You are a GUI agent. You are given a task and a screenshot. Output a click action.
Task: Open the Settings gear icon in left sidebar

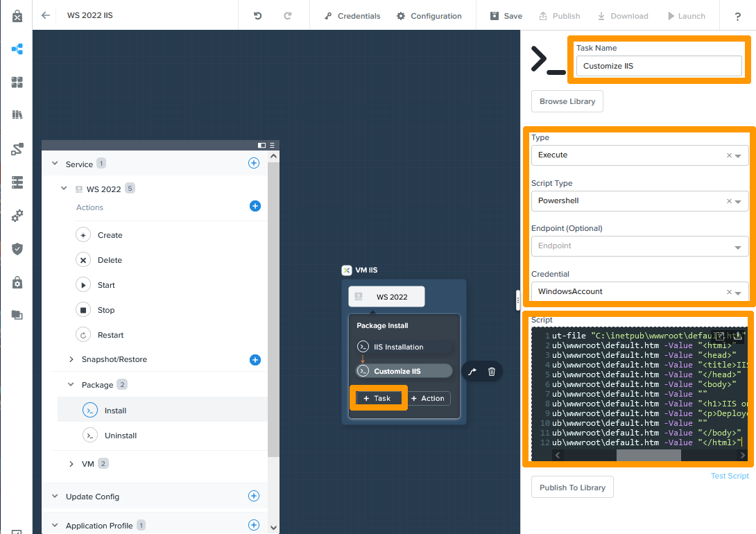[17, 216]
